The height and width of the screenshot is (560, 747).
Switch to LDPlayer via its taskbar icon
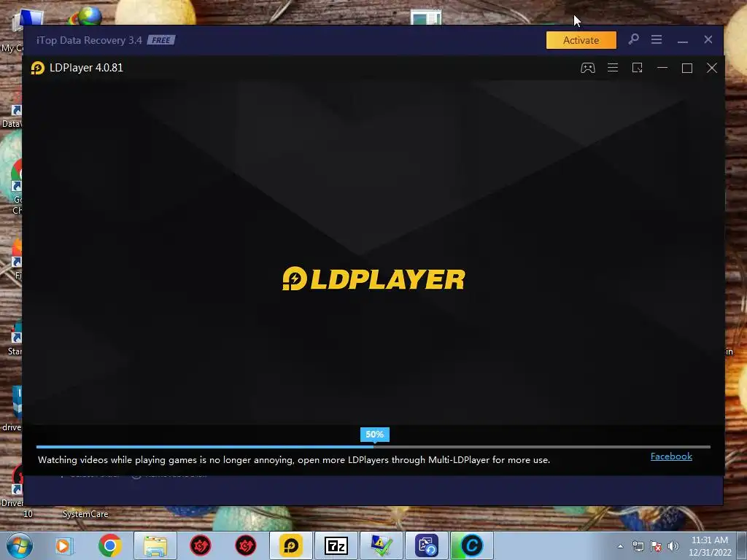291,545
